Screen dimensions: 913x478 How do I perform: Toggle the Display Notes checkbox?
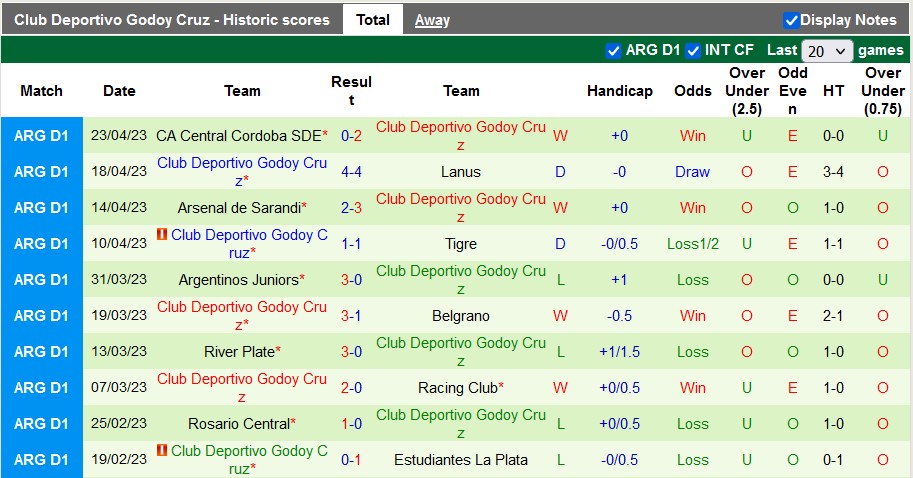[791, 20]
